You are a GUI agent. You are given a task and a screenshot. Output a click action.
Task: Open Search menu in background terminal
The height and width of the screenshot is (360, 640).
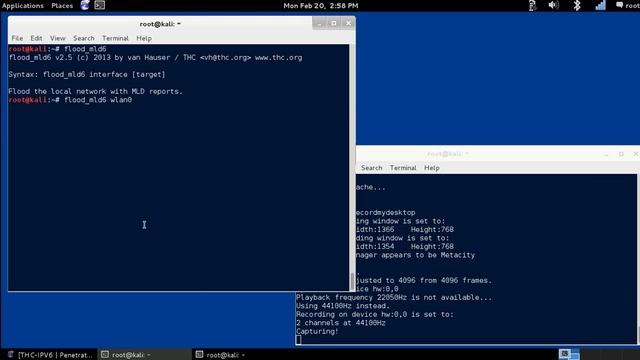pos(371,168)
